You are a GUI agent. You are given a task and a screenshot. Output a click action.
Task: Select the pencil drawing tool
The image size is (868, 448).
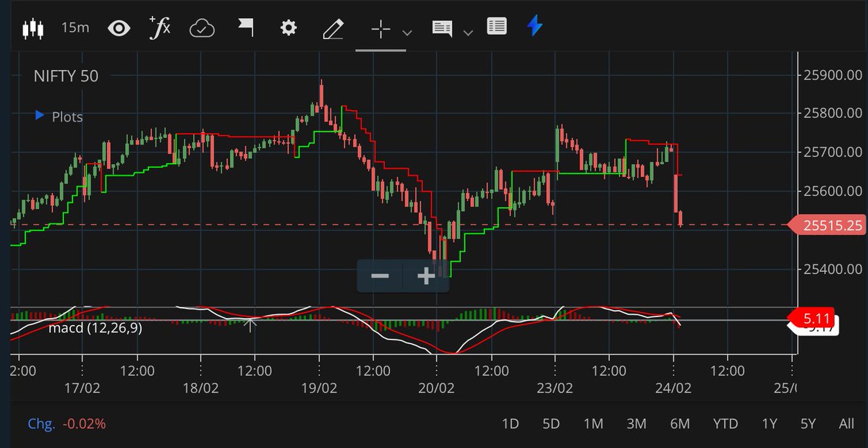click(333, 28)
